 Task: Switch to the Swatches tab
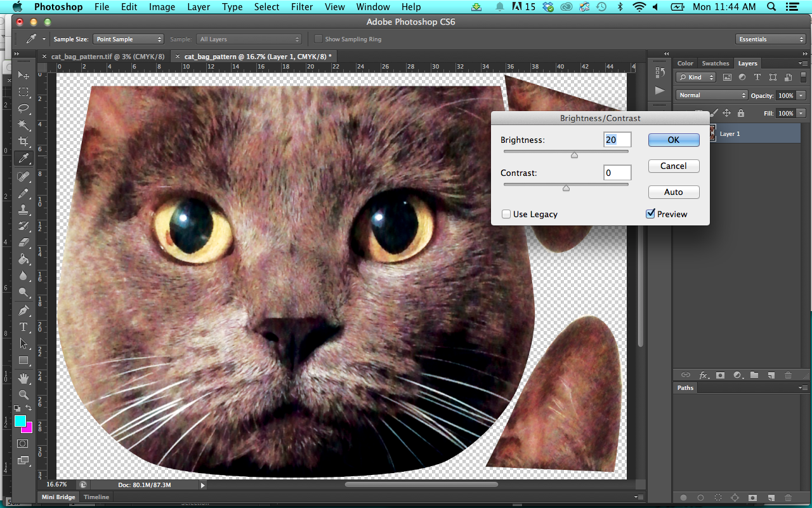coord(716,63)
